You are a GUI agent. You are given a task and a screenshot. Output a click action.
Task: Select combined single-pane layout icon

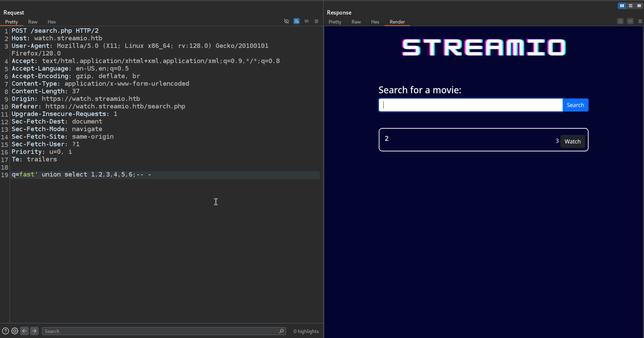coord(639,6)
